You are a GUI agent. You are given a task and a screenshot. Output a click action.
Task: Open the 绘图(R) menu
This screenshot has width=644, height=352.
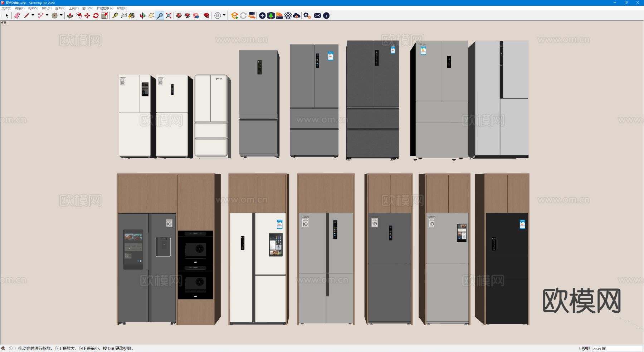point(60,8)
